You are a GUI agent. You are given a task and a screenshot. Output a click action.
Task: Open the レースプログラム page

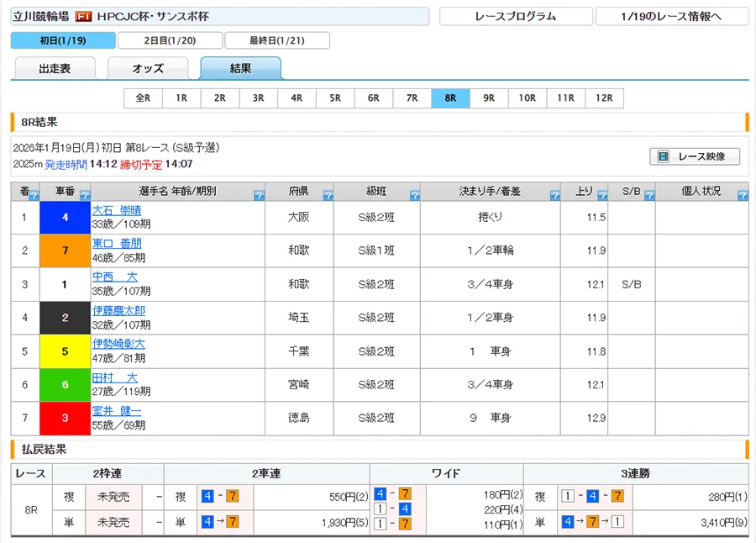(515, 17)
